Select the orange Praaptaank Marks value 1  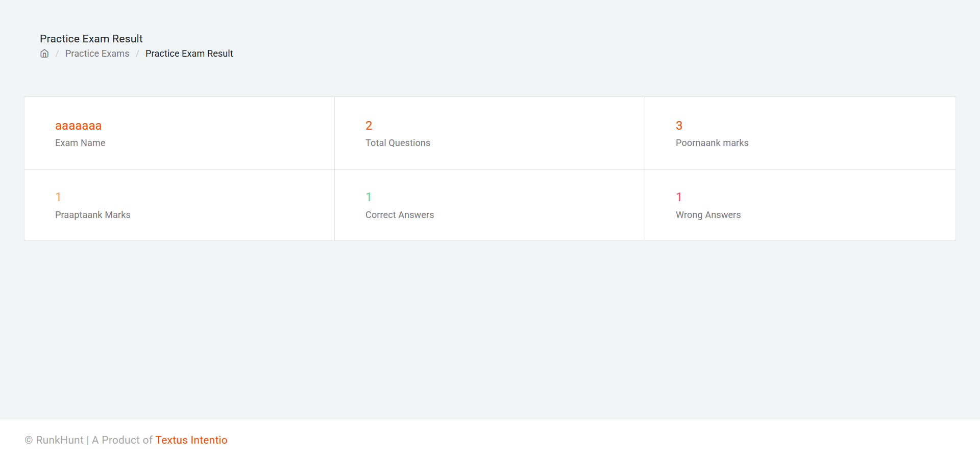pyautogui.click(x=58, y=197)
